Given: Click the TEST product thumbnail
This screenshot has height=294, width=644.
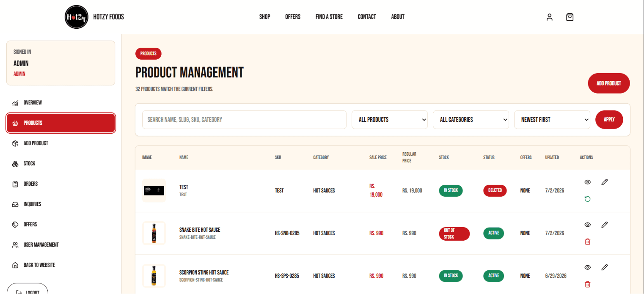Looking at the screenshot, I should coord(154,191).
